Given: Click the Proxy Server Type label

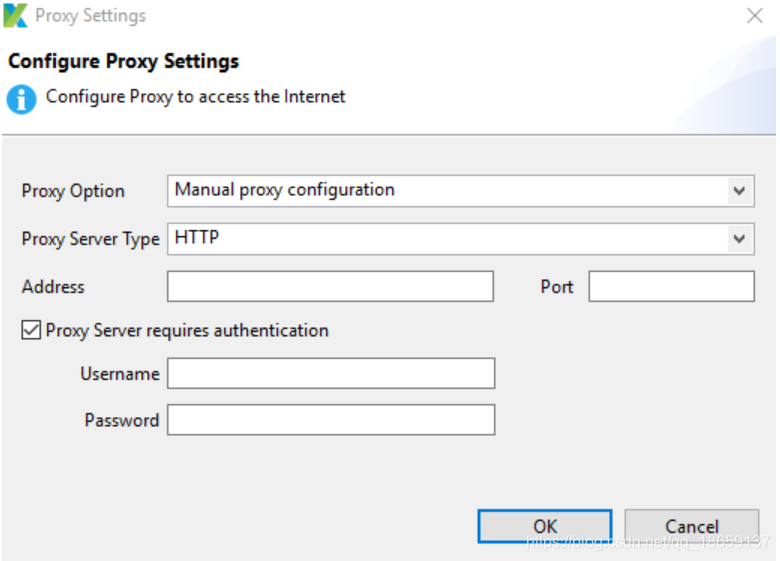Looking at the screenshot, I should click(x=91, y=239).
